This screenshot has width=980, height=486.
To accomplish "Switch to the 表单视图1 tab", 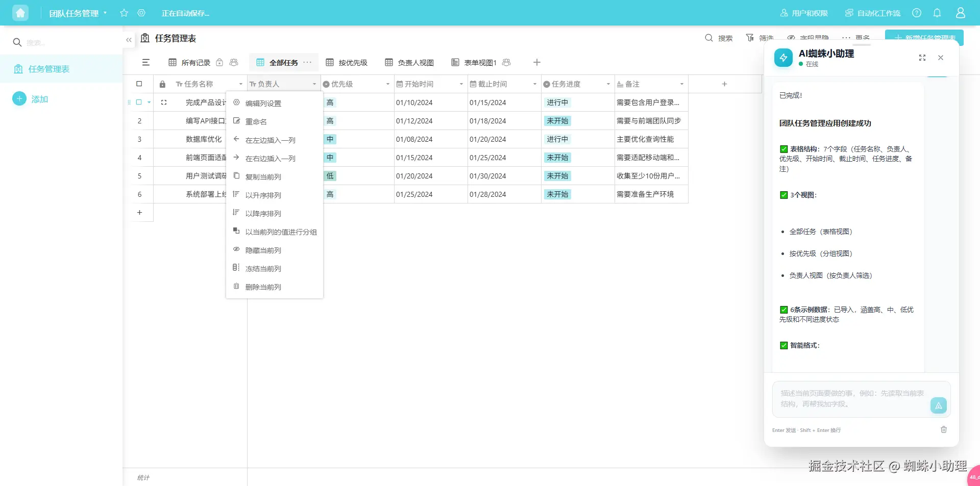I will (x=474, y=62).
